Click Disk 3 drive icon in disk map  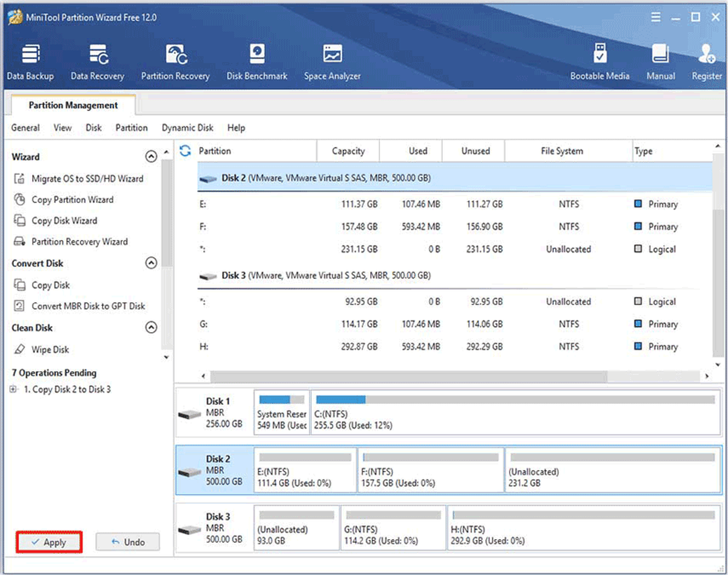coord(189,529)
